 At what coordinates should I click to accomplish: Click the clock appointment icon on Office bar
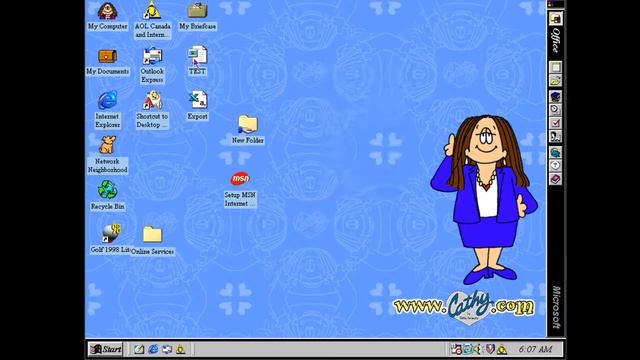[x=556, y=109]
